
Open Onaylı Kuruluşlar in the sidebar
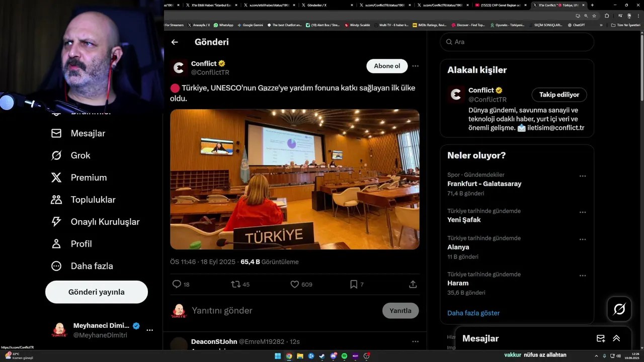[96, 222]
